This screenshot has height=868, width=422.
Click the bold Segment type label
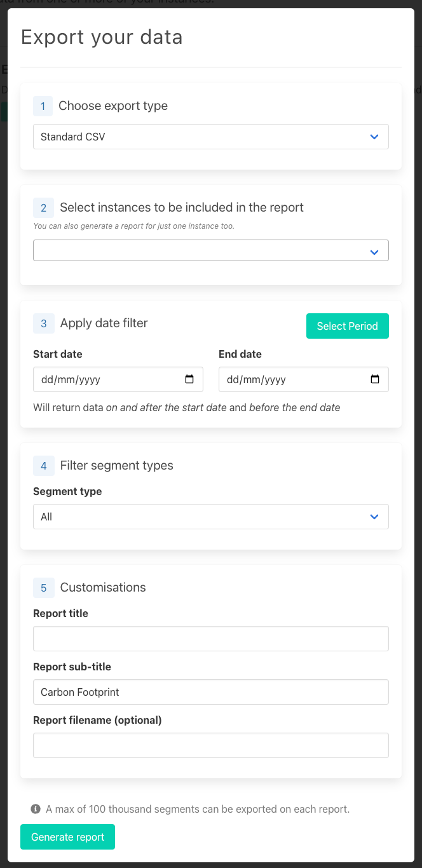click(67, 491)
